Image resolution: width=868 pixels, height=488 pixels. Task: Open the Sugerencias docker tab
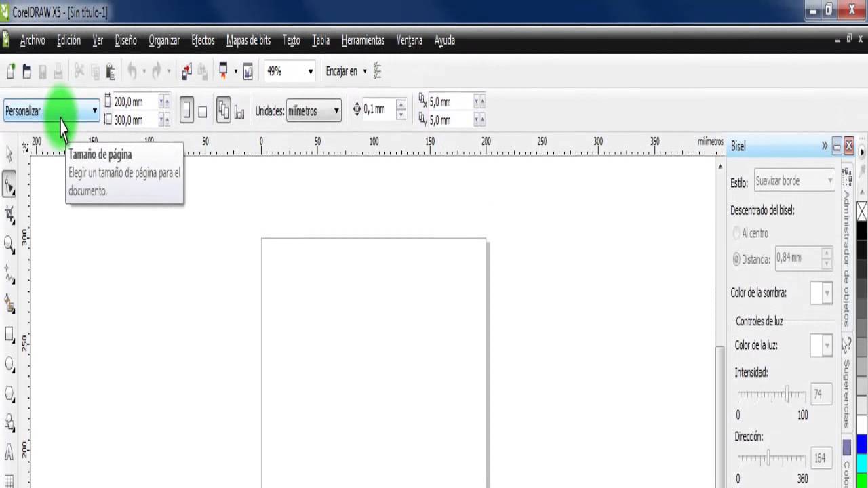click(847, 383)
